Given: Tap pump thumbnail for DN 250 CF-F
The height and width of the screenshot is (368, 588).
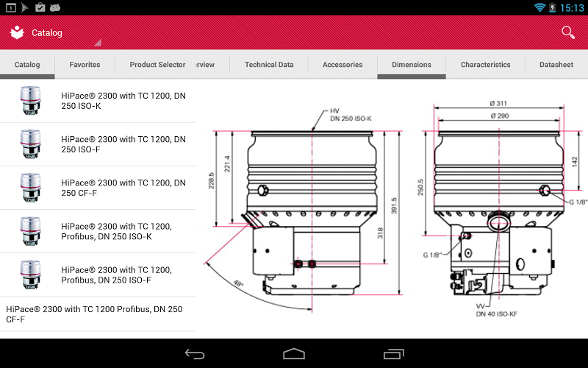Looking at the screenshot, I should (30, 188).
